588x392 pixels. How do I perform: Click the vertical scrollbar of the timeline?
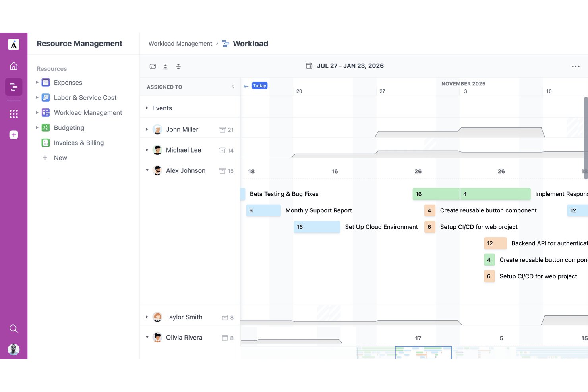(x=586, y=138)
